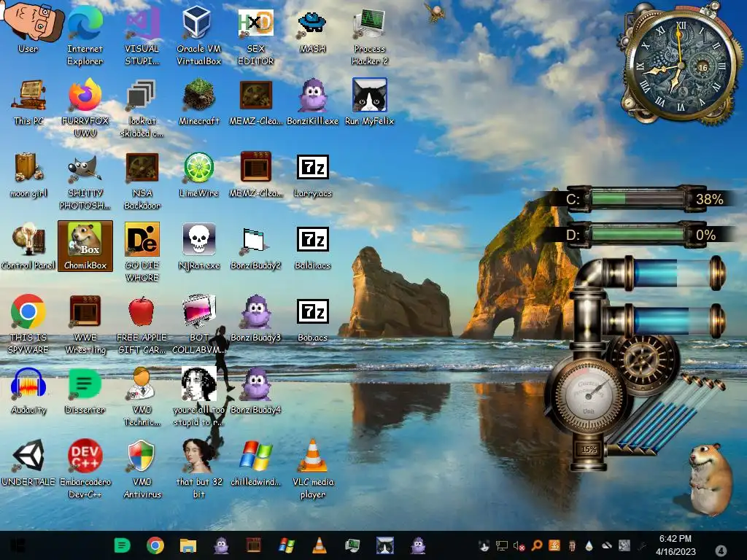Click the 38% C: drive label
Viewport: 747px width, 560px height.
tap(710, 199)
